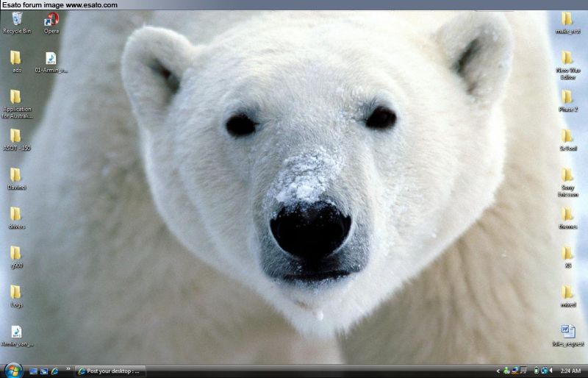Select the ASOT - 350 folder

pyautogui.click(x=16, y=140)
